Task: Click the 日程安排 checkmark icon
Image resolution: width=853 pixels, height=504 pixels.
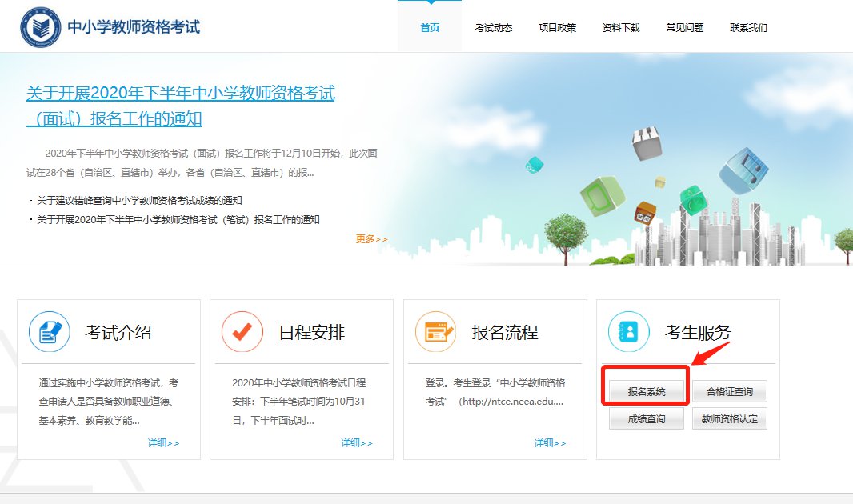Action: click(242, 331)
